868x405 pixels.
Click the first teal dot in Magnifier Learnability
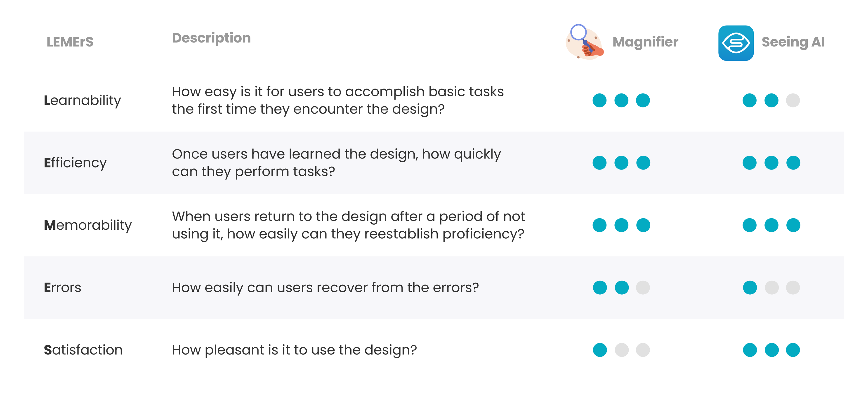pos(599,100)
